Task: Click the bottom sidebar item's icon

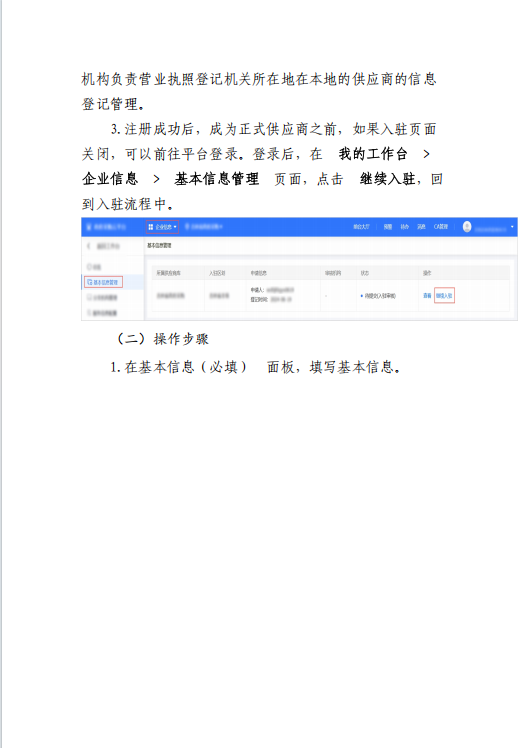Action: 89,313
